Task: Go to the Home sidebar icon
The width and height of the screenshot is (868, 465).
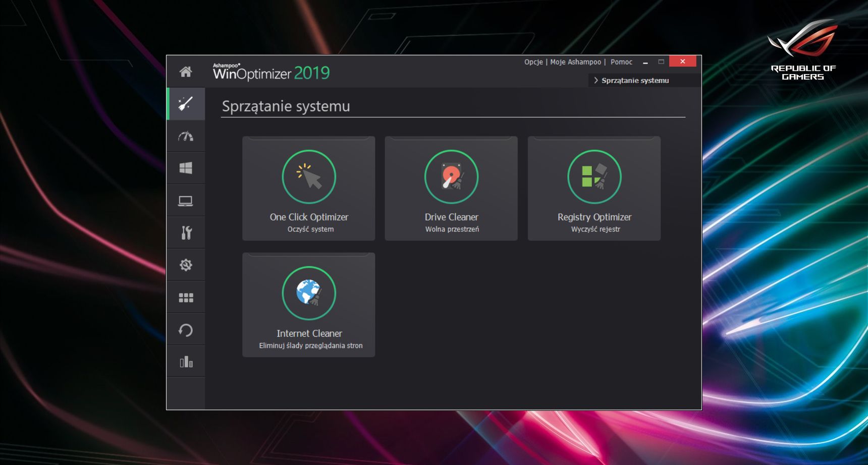Action: 186,72
